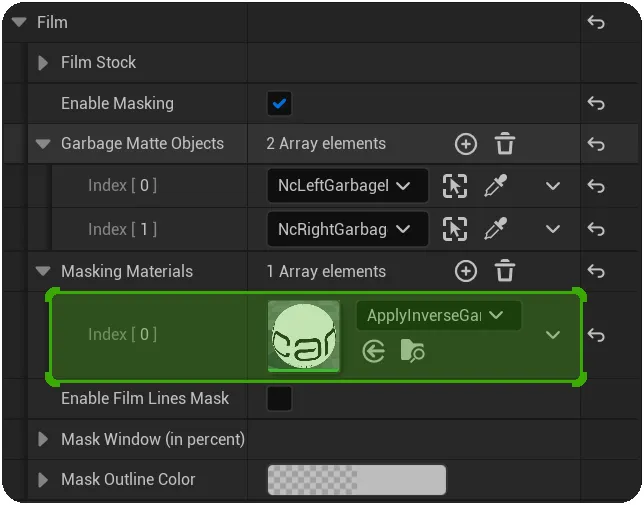Collapse Garbage Matte Objects array
Viewport: 644px width, 505px height.
coord(43,144)
